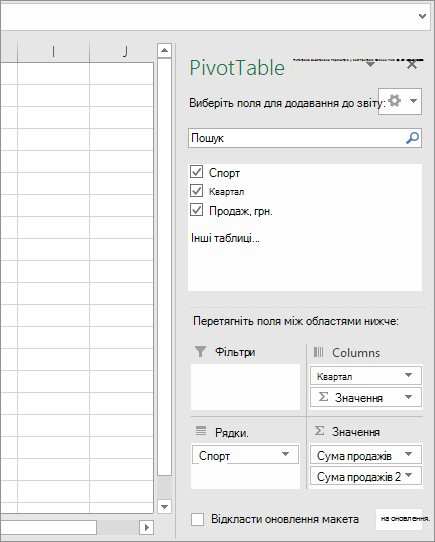Screen dimensions: 435x542
Task: Click the task pane options arrow near title
Action: tap(370, 65)
